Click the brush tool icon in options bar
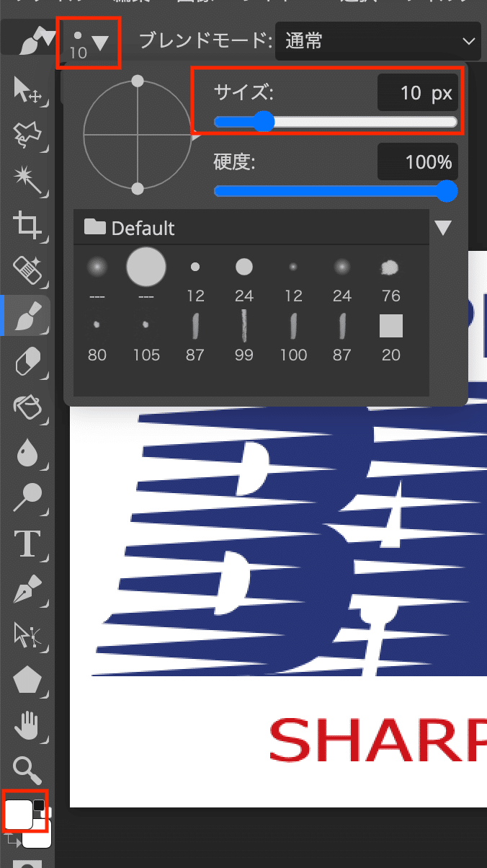The height and width of the screenshot is (868, 487). [x=36, y=41]
